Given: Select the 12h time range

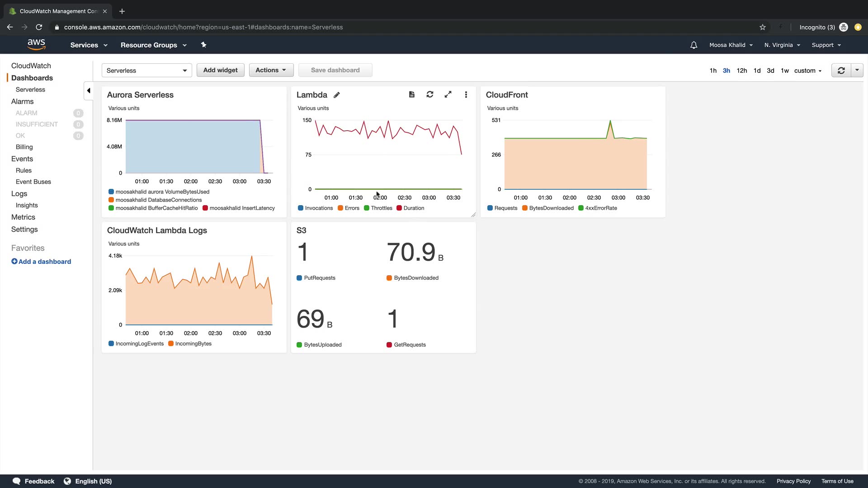Looking at the screenshot, I should pos(741,70).
